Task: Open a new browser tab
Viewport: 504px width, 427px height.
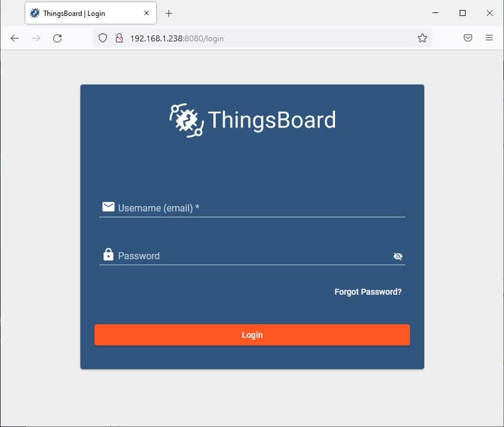Action: click(169, 12)
